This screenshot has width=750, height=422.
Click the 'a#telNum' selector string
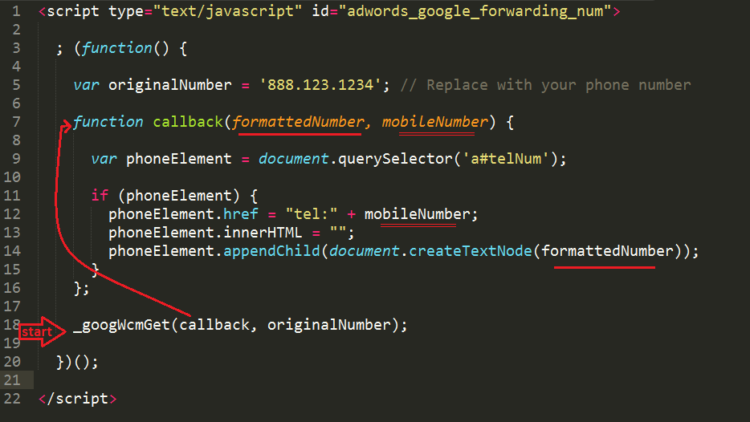point(506,159)
